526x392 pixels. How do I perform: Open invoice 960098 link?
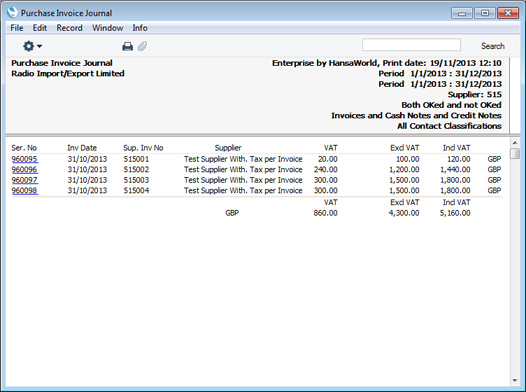pos(25,190)
